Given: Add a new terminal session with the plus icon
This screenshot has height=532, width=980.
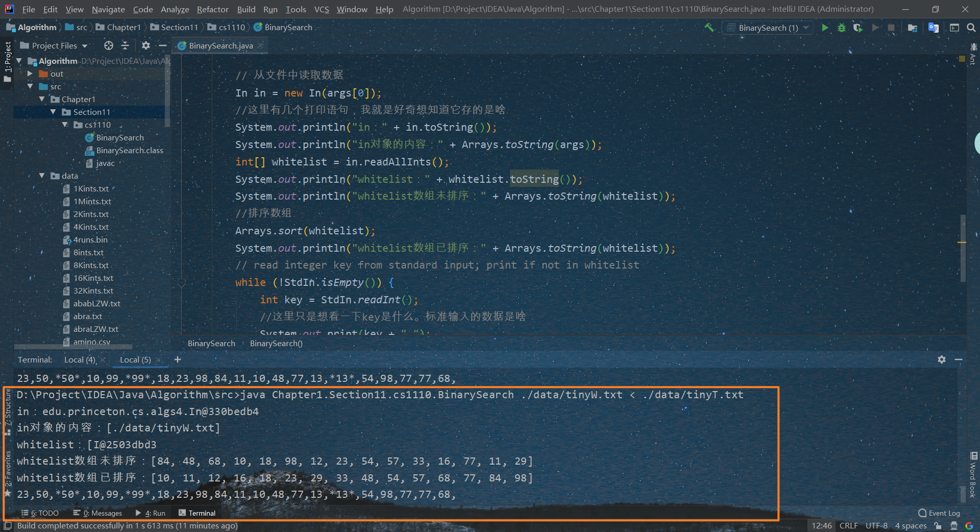Looking at the screenshot, I should [x=178, y=359].
